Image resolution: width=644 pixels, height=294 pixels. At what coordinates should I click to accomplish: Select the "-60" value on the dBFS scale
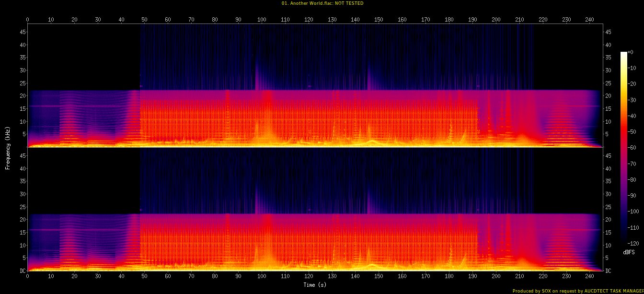[632, 148]
